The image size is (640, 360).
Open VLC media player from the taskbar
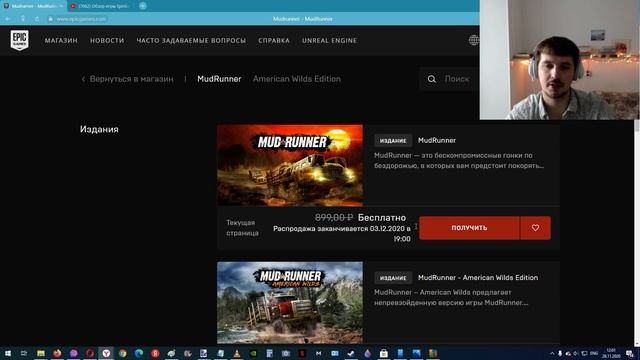point(237,353)
